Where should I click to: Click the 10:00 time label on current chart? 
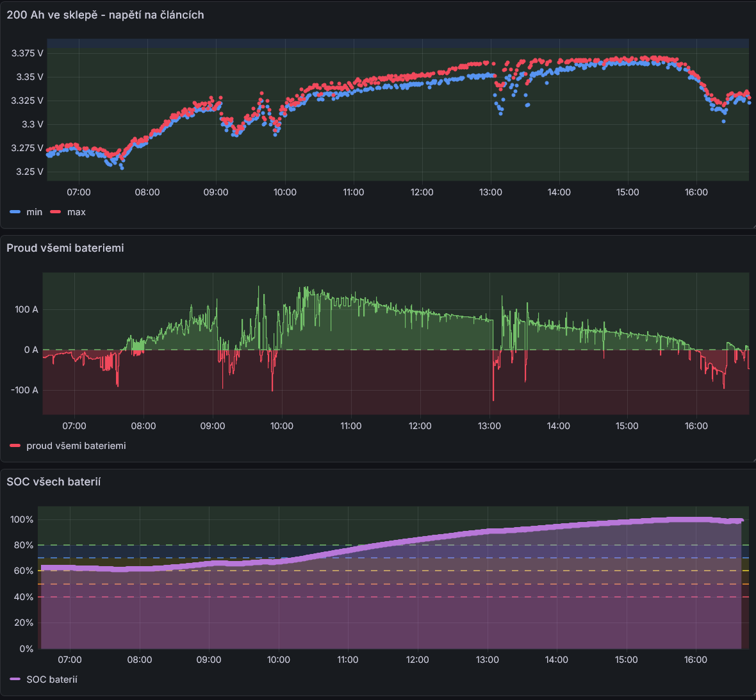pos(281,426)
